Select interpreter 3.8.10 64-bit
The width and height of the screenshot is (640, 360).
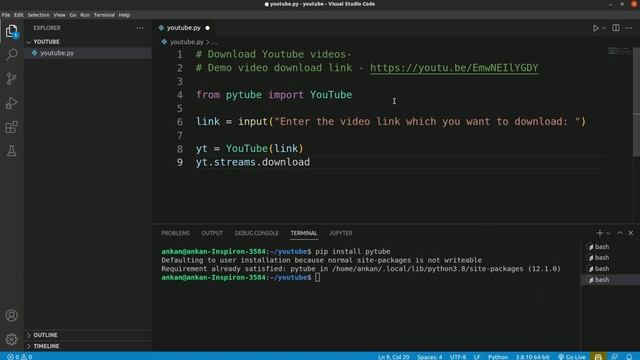532,357
